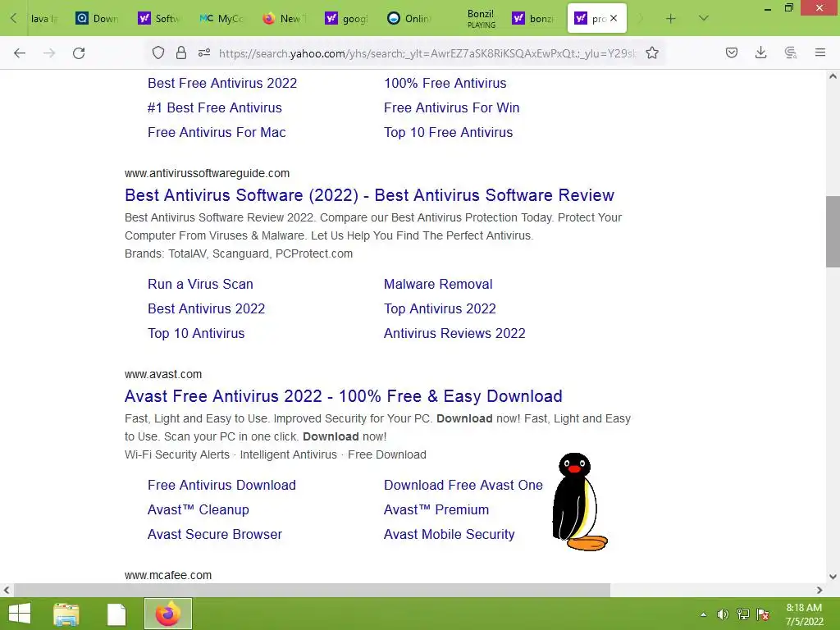The height and width of the screenshot is (630, 840).
Task: Open the extension icon beside downloads
Action: [791, 52]
